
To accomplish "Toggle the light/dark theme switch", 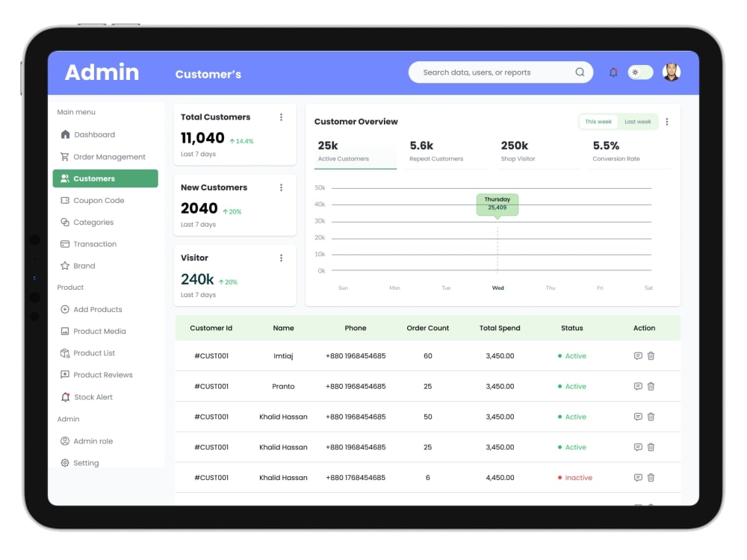I will tap(640, 72).
